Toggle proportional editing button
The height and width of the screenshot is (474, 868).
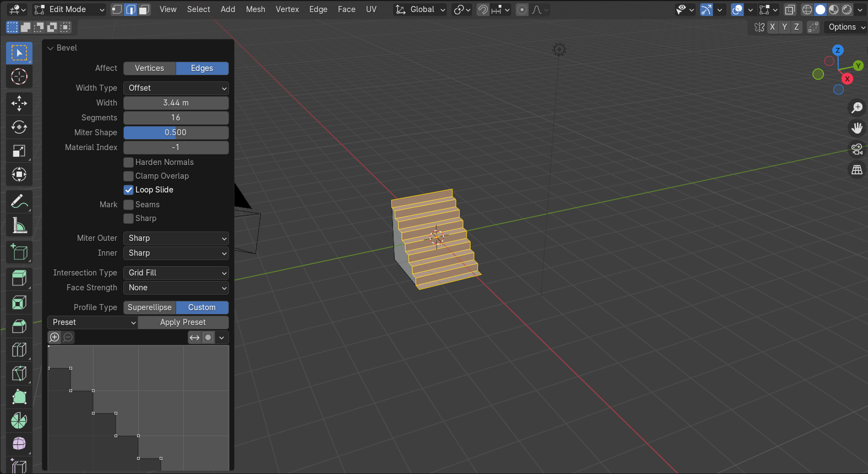click(522, 9)
